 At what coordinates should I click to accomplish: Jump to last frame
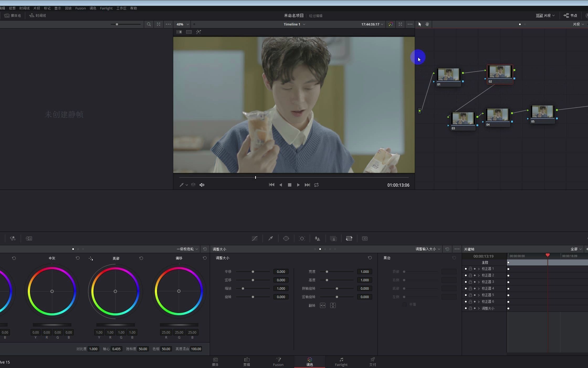(307, 185)
